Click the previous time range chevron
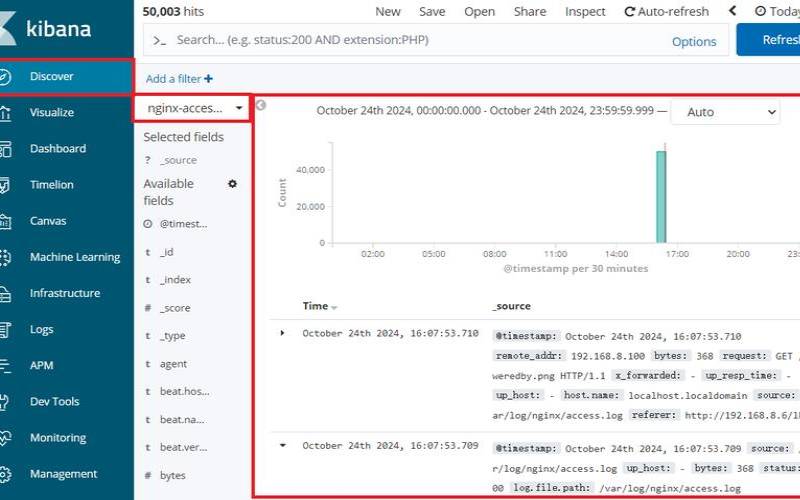 click(733, 11)
